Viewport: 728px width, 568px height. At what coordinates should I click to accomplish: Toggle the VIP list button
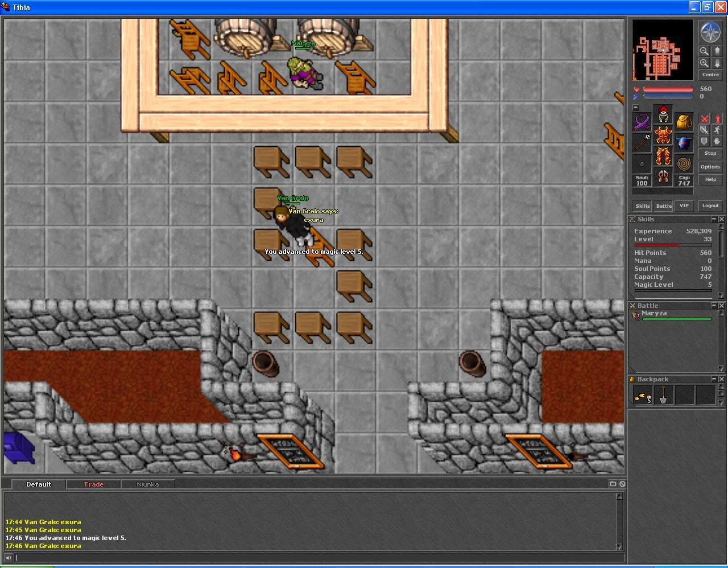pos(684,206)
